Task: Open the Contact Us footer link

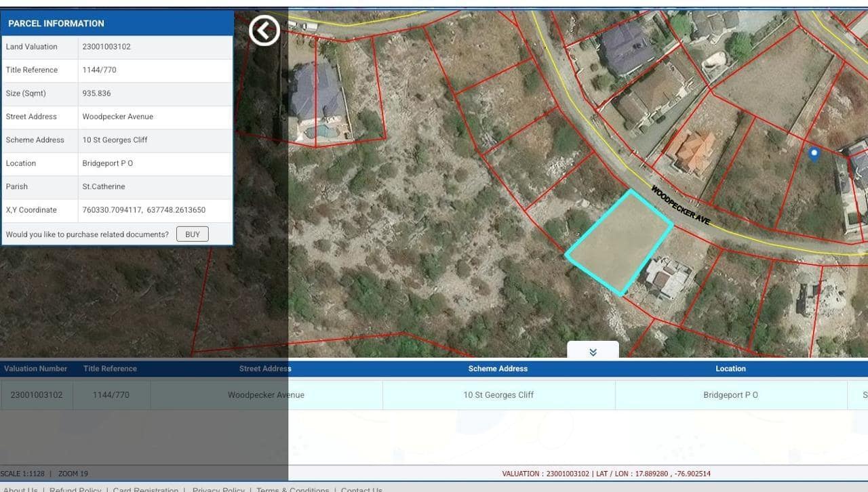Action: [x=361, y=489]
